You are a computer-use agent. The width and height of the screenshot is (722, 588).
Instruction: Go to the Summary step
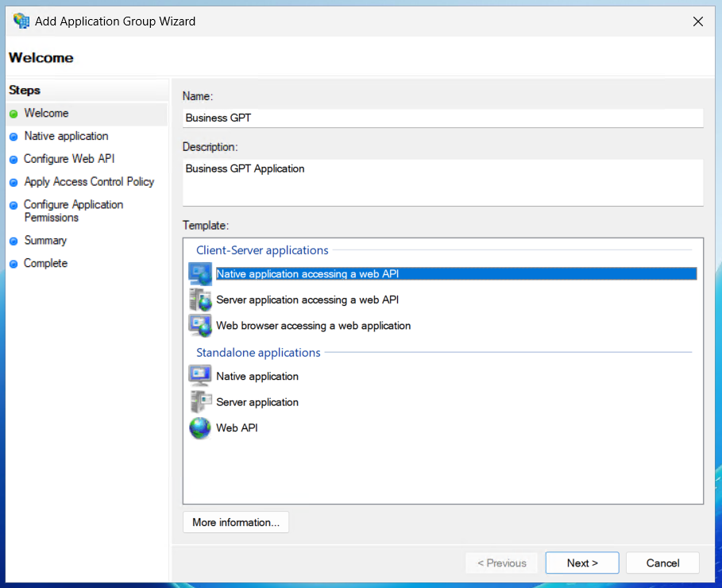(x=45, y=240)
